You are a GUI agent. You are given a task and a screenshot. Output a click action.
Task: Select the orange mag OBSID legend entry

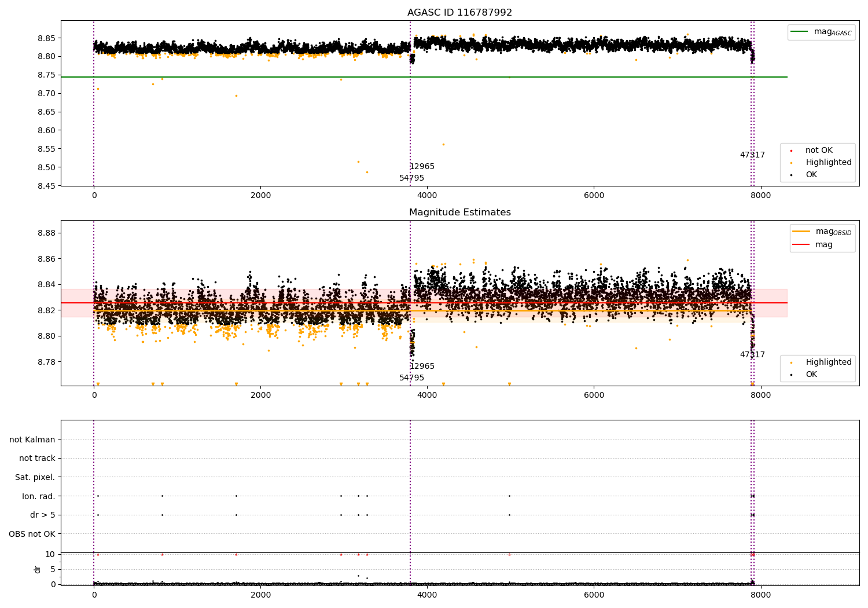(x=822, y=232)
